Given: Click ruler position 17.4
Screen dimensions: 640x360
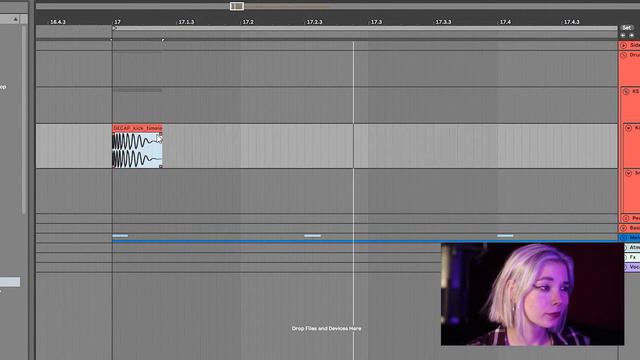Looking at the screenshot, I should click(505, 22).
